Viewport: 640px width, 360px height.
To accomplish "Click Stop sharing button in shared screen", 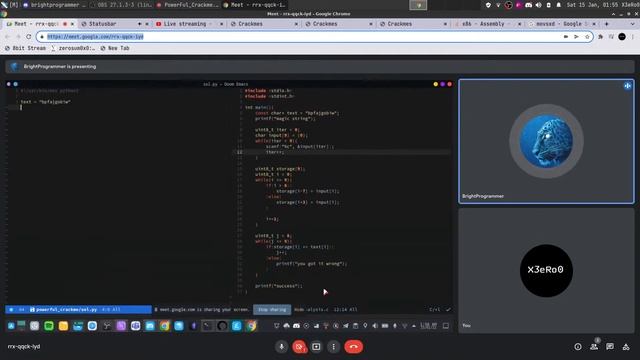I will pos(272,309).
